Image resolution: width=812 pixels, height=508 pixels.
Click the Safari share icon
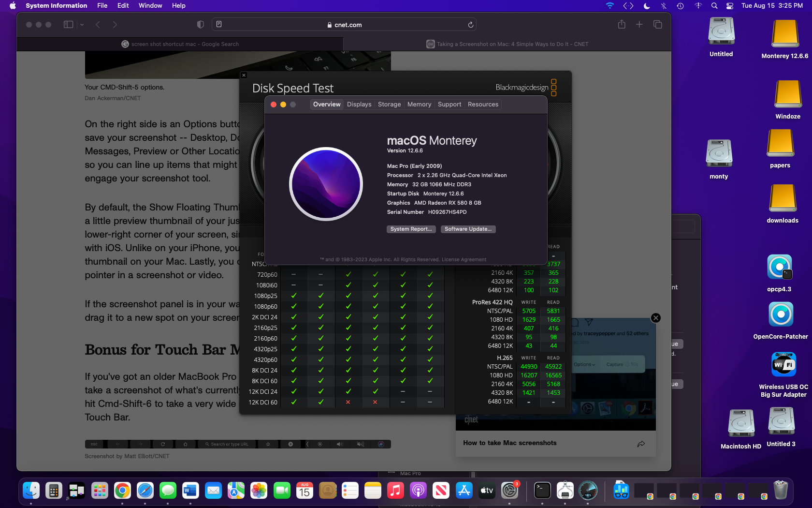[x=622, y=25]
